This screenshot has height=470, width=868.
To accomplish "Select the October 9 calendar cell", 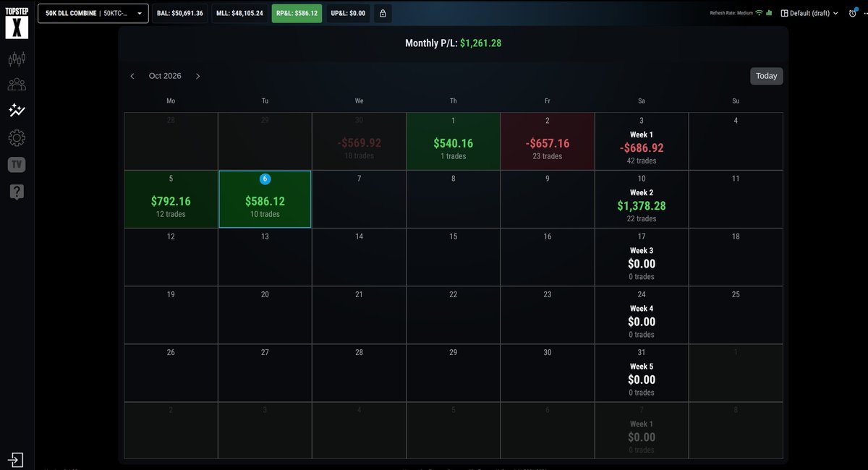I will 548,200.
